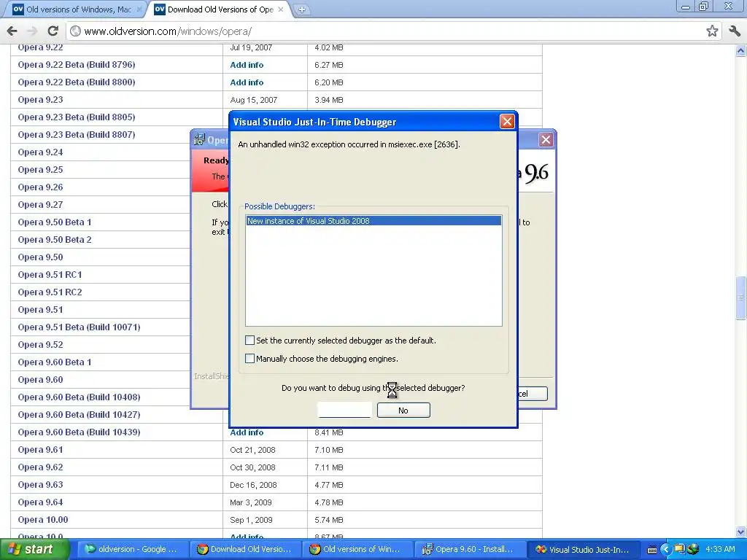This screenshot has height=560, width=747.
Task: Open Opera 9.22 Beta (Build 8800) link
Action: 76,82
